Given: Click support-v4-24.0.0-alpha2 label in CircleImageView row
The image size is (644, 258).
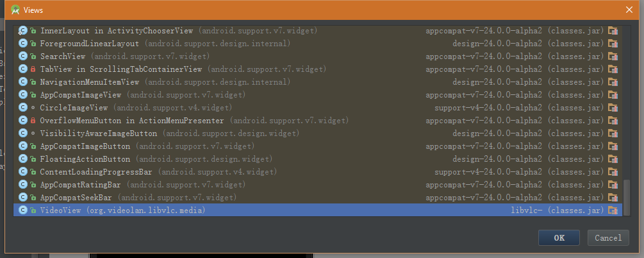Looking at the screenshot, I should [488, 108].
